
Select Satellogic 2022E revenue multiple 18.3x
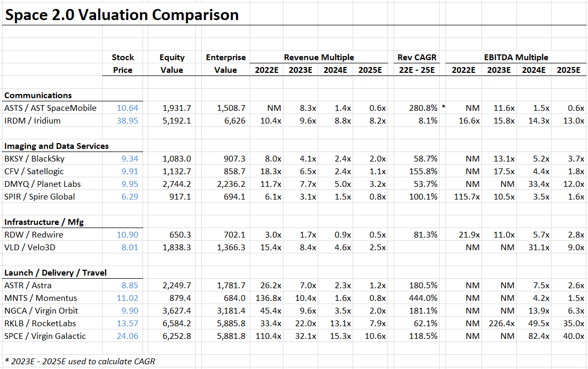271,172
